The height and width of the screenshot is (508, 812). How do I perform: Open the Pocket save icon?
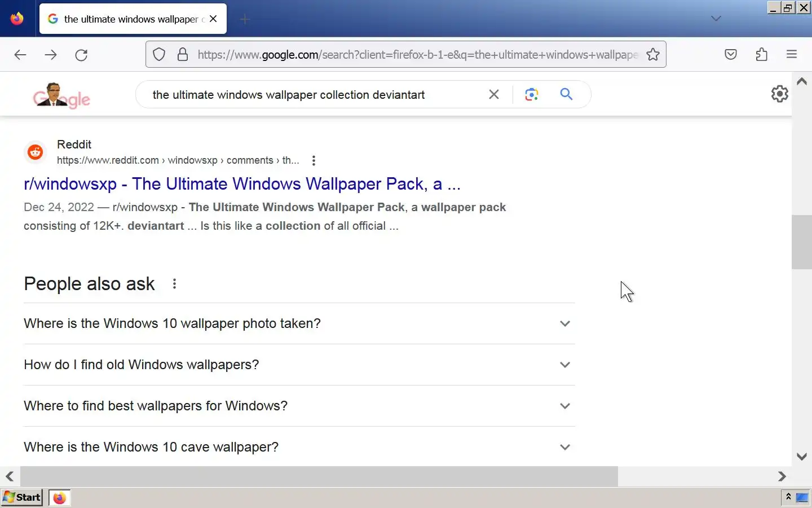(x=731, y=55)
